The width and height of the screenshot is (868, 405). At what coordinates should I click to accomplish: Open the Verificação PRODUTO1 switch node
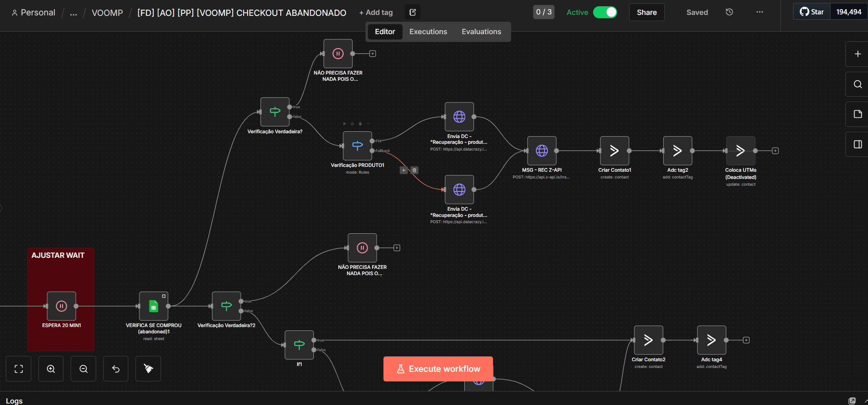(358, 146)
